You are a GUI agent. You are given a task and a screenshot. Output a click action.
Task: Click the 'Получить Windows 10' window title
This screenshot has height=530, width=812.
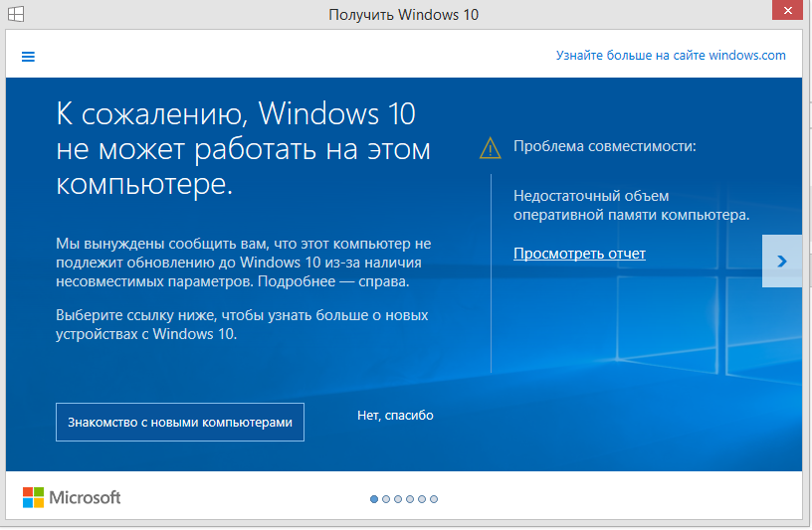pos(403,15)
